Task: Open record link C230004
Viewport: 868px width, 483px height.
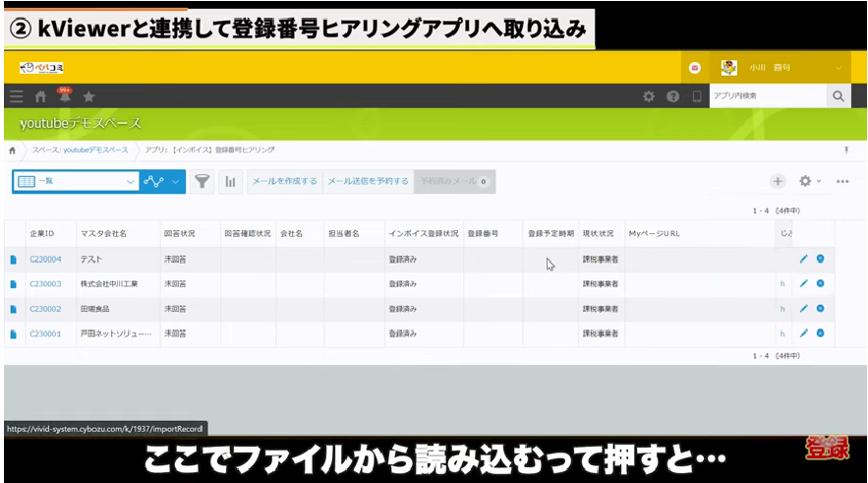Action: (x=45, y=260)
